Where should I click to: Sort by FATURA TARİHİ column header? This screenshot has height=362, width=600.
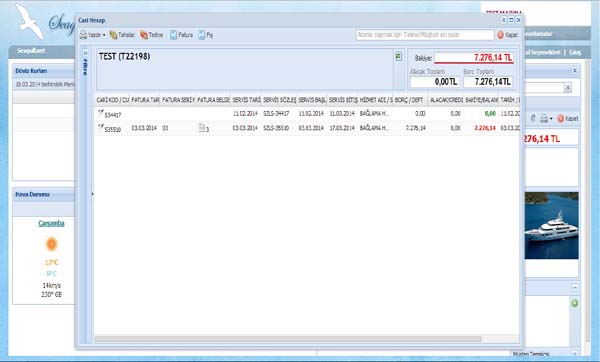(x=145, y=99)
